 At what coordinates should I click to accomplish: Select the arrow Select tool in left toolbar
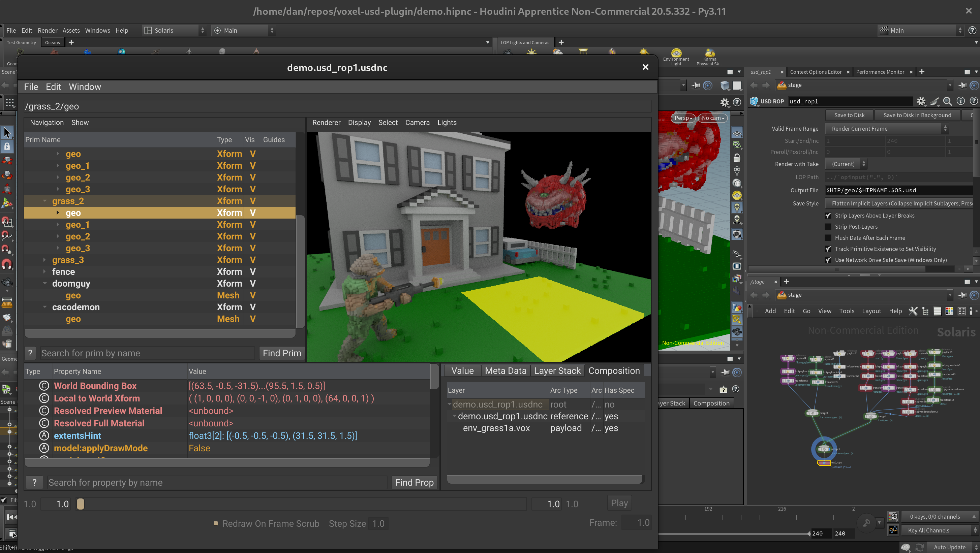7,133
